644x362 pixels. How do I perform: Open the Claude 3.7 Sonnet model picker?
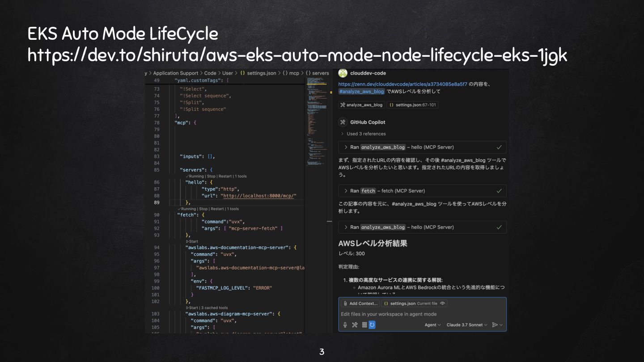[467, 325]
